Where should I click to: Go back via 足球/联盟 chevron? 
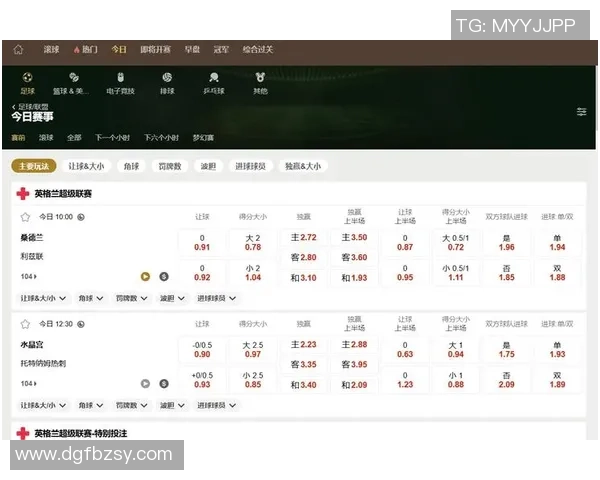(14, 107)
